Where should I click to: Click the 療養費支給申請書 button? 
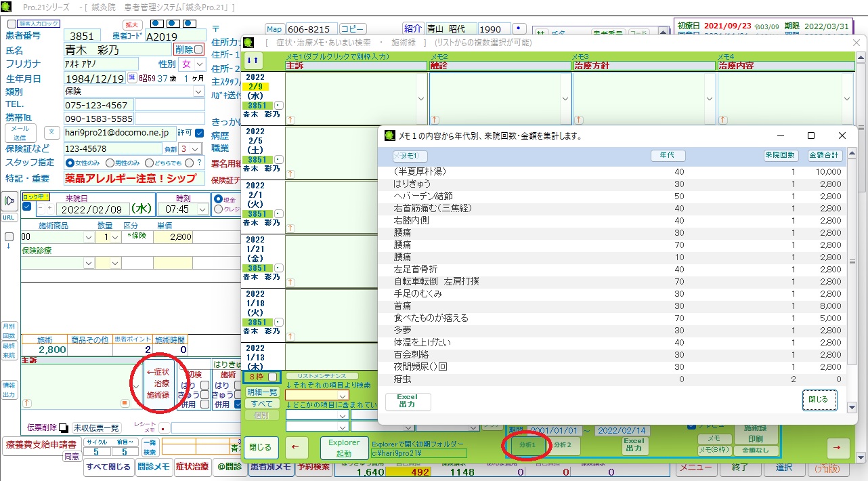click(41, 445)
